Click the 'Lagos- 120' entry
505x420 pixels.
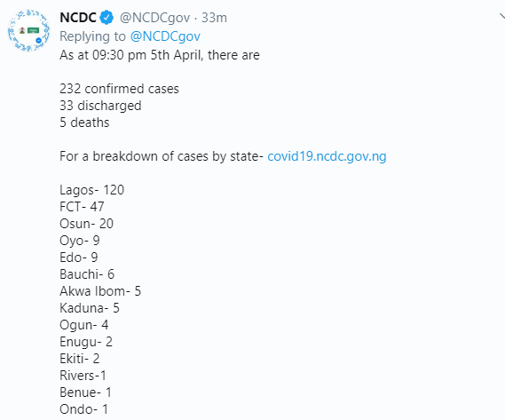point(91,190)
